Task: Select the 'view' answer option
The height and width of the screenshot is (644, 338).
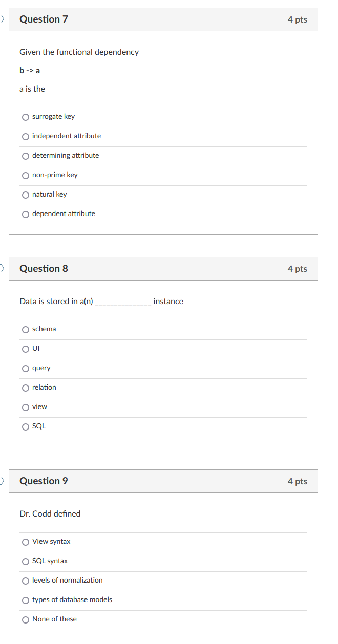Action: pos(26,407)
